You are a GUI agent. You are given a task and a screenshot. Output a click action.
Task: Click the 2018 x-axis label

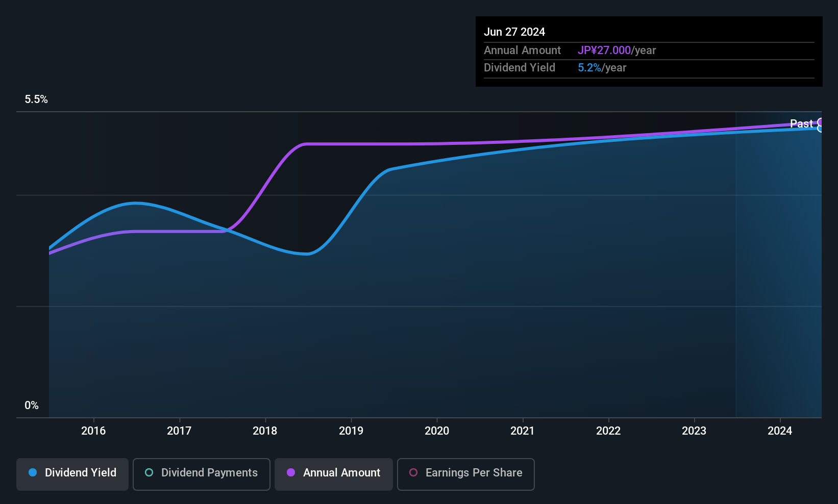(x=265, y=431)
